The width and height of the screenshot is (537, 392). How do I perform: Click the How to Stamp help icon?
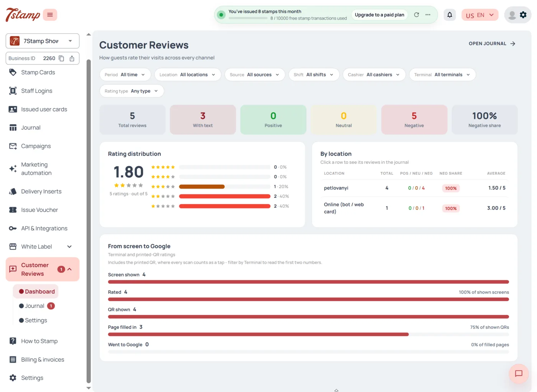tap(13, 341)
